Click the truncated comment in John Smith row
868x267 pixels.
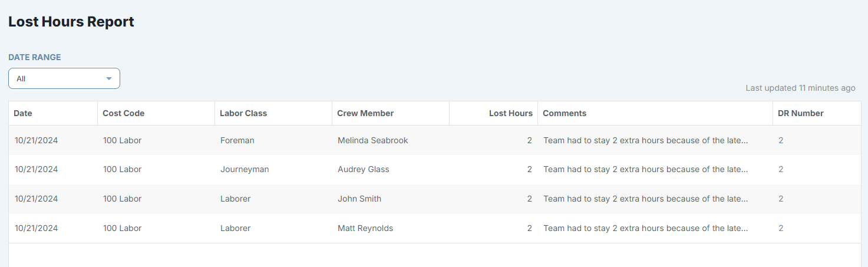(646, 199)
